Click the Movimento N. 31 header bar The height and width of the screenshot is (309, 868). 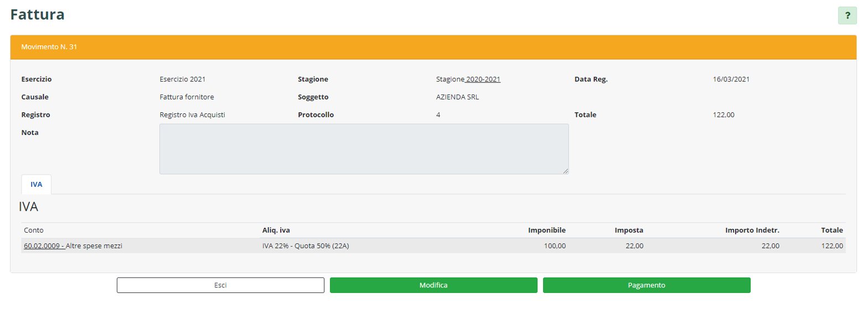(x=433, y=47)
